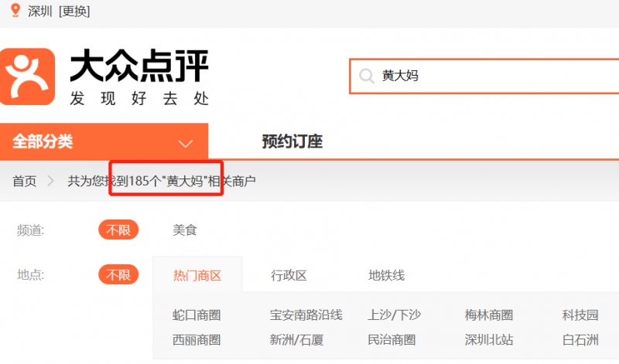
Task: Focus the search box containing 黄大妈
Action: point(484,76)
